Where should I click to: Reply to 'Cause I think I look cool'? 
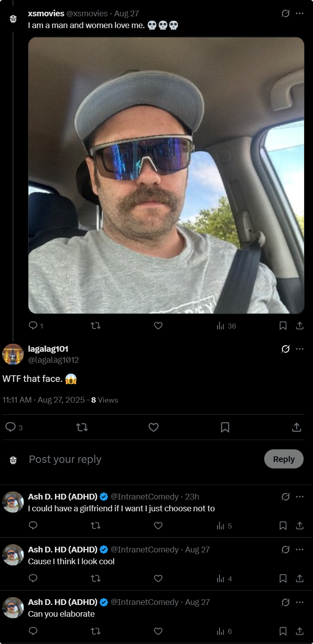pyautogui.click(x=33, y=578)
